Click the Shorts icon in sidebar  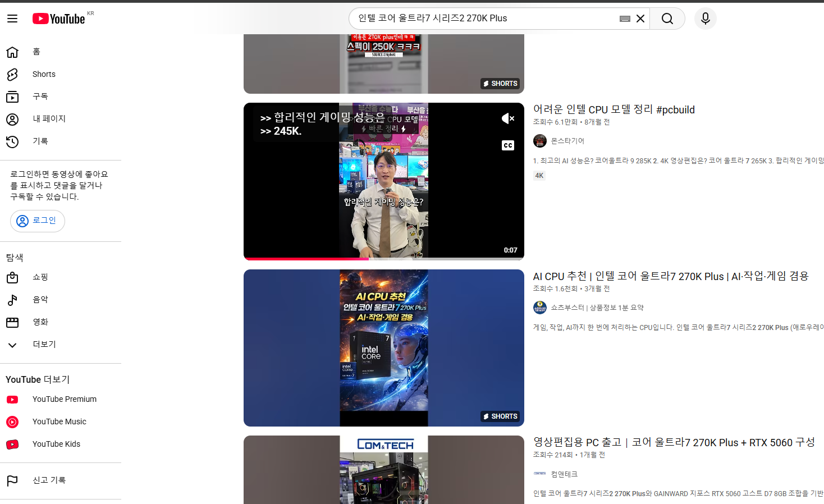coord(12,74)
